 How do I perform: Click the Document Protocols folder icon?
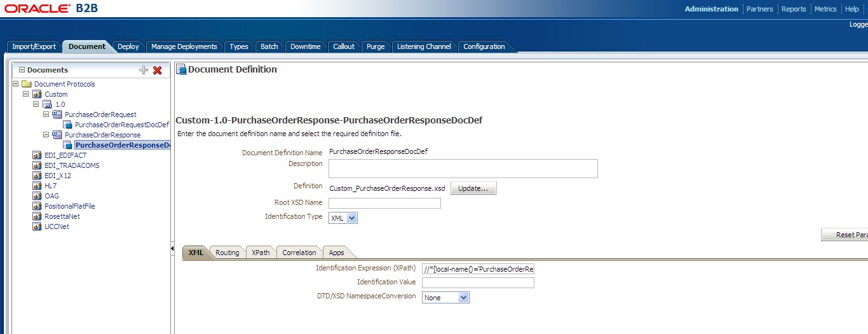pos(26,84)
